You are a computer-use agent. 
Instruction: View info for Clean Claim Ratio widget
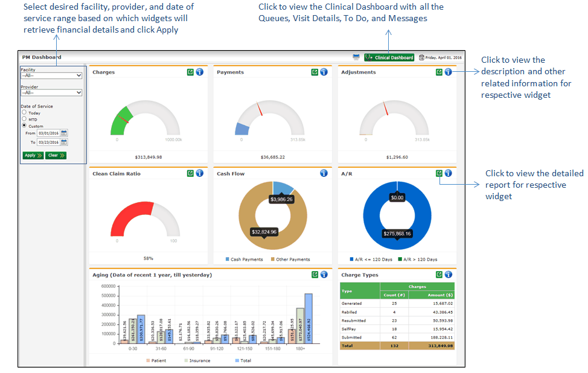point(199,173)
